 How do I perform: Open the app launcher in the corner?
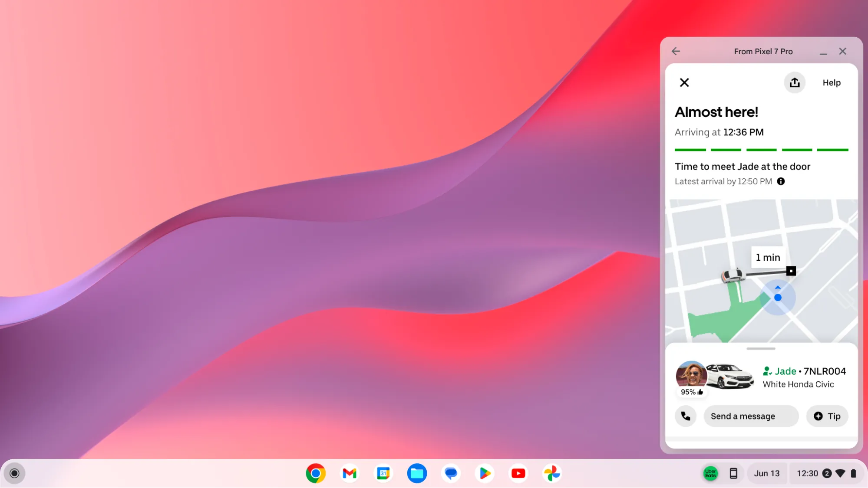click(x=14, y=473)
